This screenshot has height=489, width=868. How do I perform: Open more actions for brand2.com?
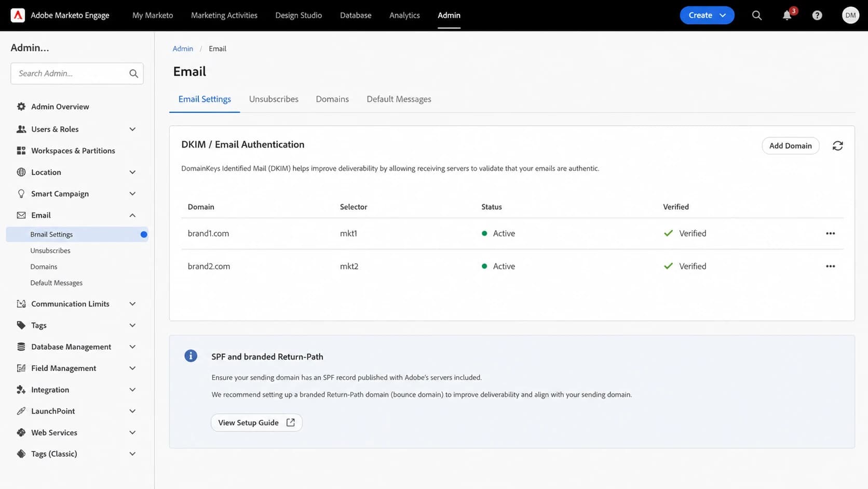(830, 266)
